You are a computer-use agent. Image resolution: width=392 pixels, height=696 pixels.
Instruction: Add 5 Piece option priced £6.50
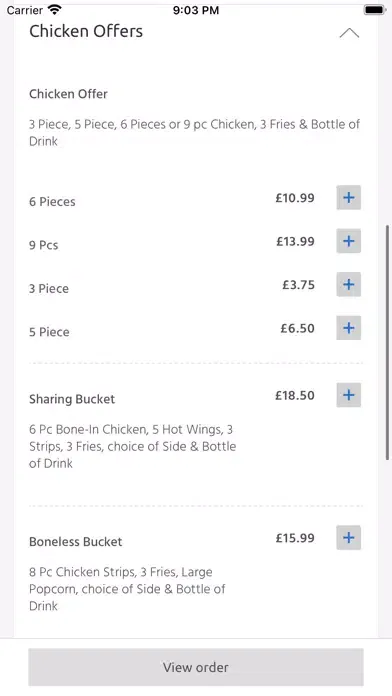pyautogui.click(x=348, y=328)
